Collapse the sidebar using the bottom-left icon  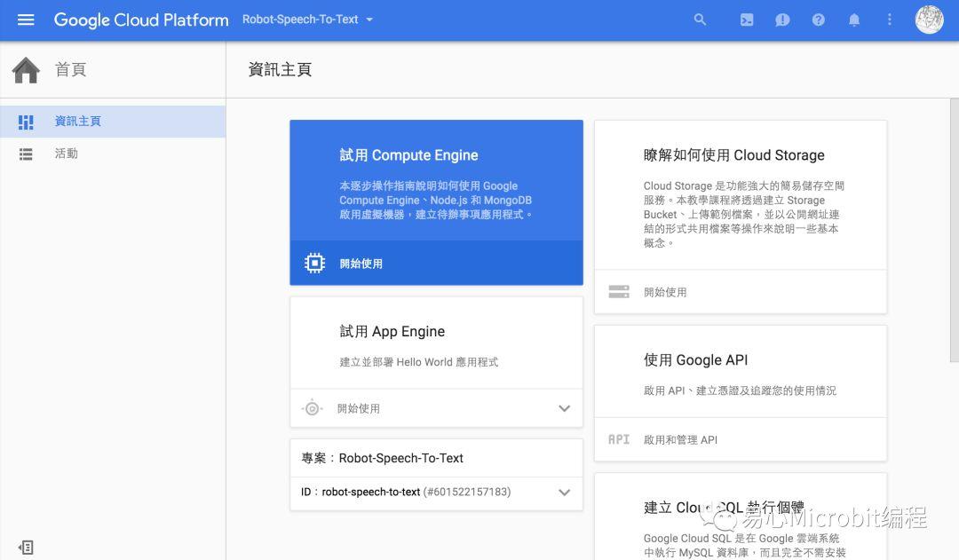tap(26, 548)
